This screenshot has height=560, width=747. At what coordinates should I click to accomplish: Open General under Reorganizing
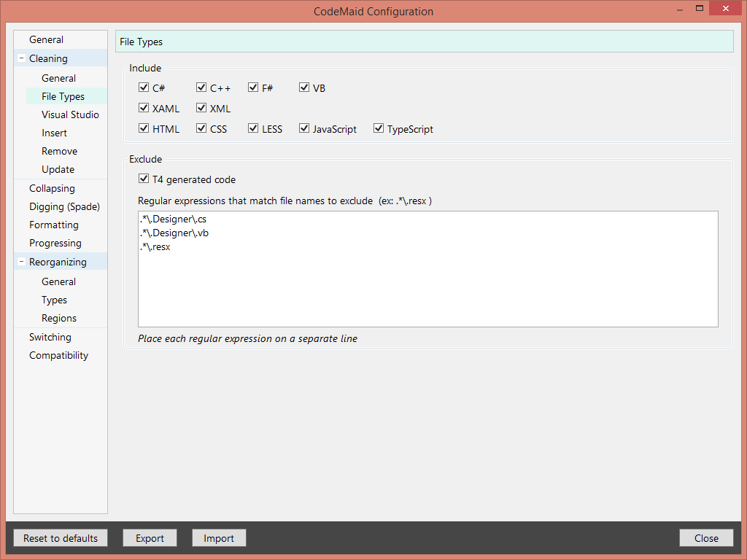pos(58,281)
